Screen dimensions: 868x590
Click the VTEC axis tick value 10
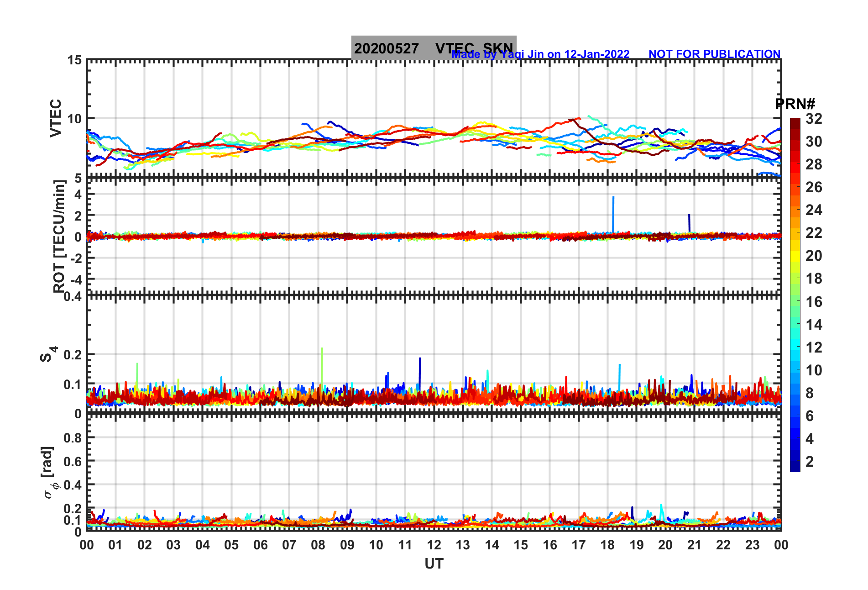(x=74, y=119)
